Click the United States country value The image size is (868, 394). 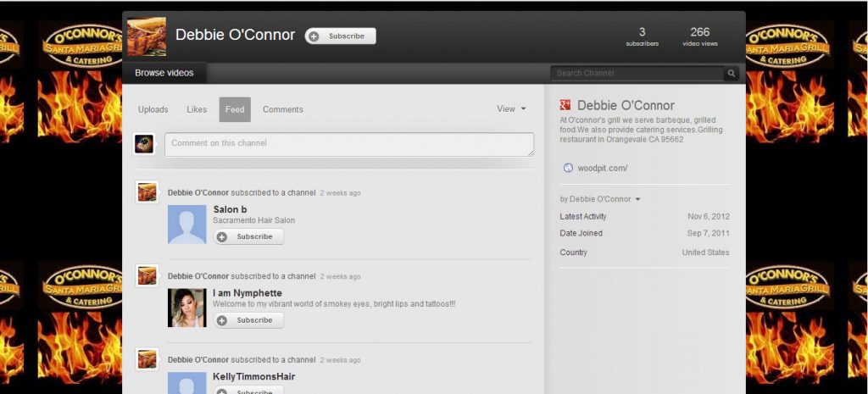(x=706, y=252)
